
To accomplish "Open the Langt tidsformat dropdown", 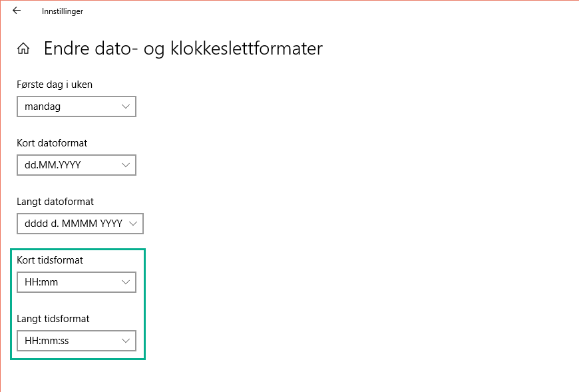I will [x=76, y=341].
